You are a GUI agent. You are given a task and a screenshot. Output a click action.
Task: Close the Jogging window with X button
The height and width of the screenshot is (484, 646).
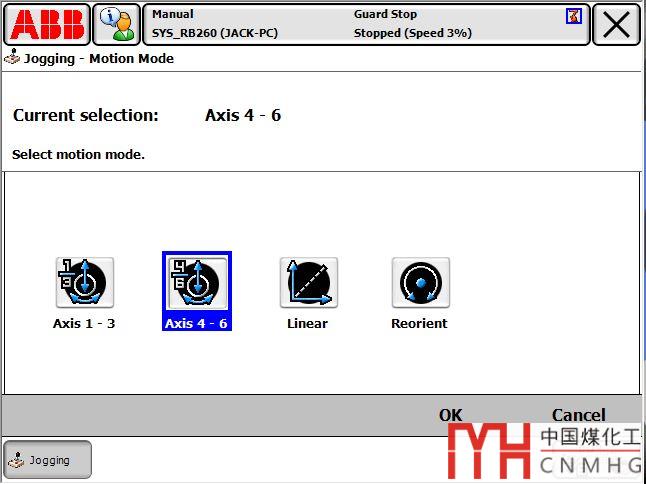[x=616, y=24]
